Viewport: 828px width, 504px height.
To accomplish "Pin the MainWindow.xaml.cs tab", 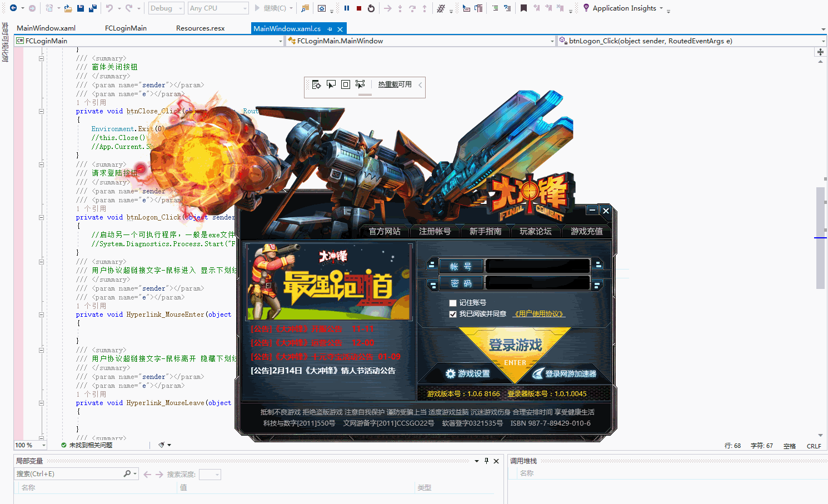I will click(x=330, y=28).
